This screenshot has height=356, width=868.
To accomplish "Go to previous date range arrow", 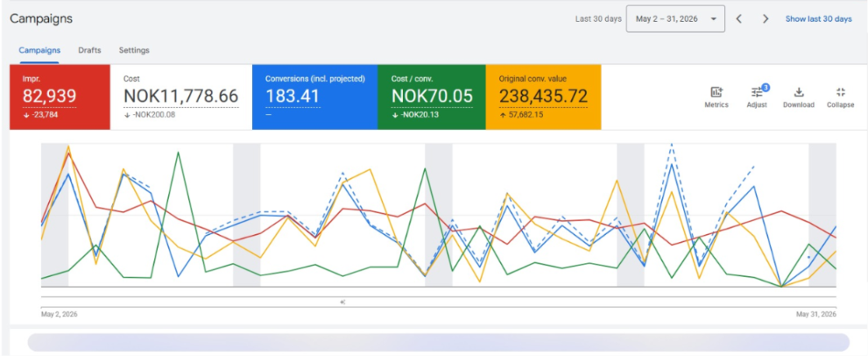I will [x=738, y=19].
